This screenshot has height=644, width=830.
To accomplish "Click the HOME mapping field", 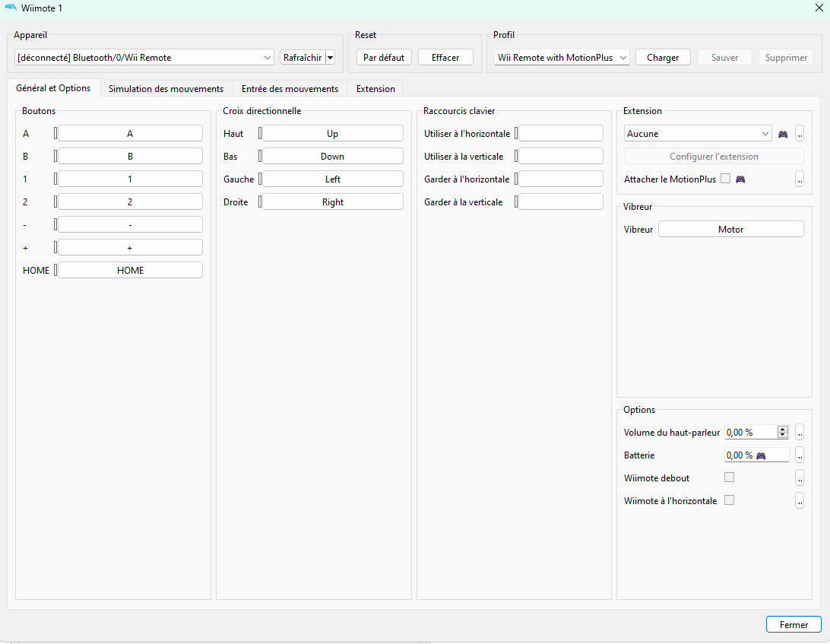I will coord(130,270).
